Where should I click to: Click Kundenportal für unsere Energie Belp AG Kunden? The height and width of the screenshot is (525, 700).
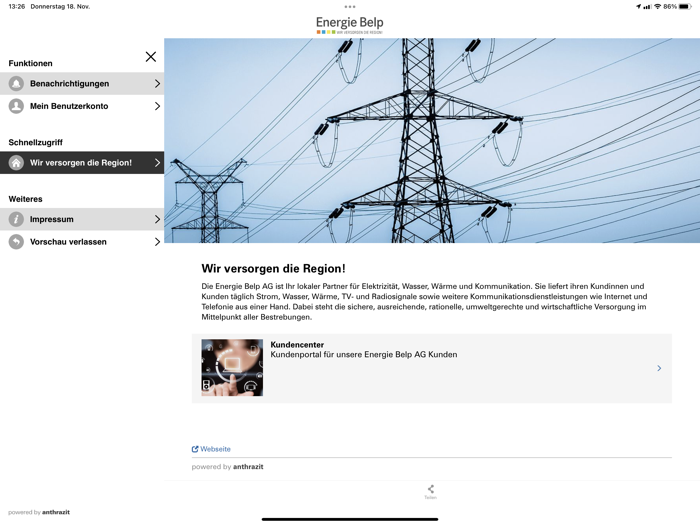[364, 354]
